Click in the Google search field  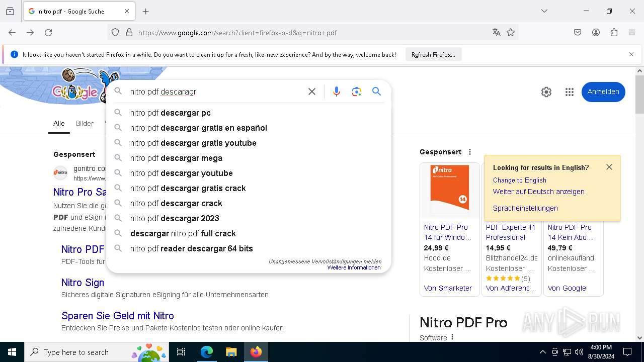(x=216, y=92)
